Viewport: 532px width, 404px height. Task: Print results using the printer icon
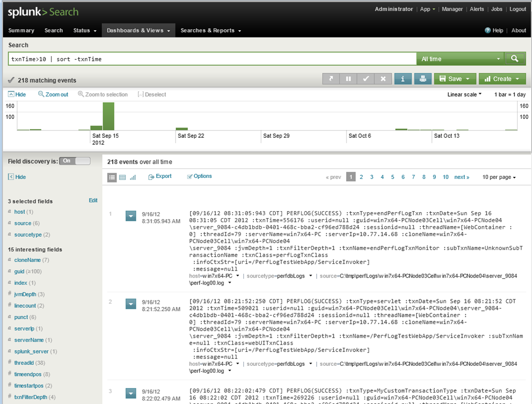click(x=423, y=79)
